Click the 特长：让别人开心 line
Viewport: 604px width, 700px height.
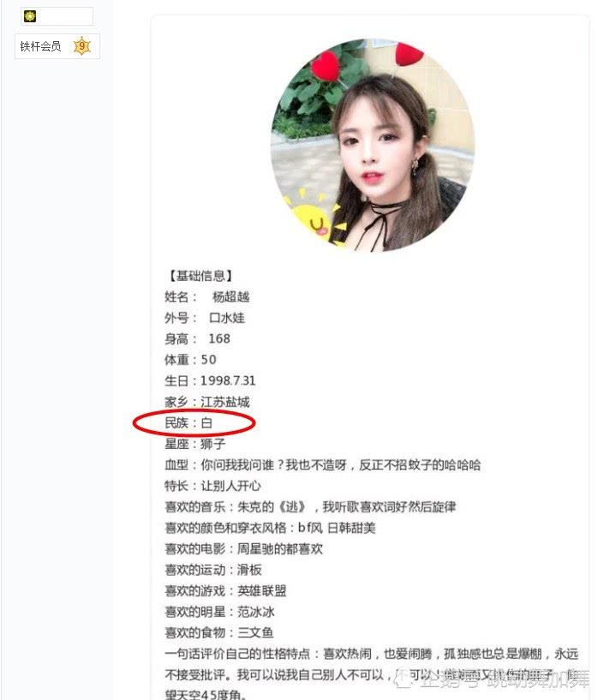tap(212, 486)
